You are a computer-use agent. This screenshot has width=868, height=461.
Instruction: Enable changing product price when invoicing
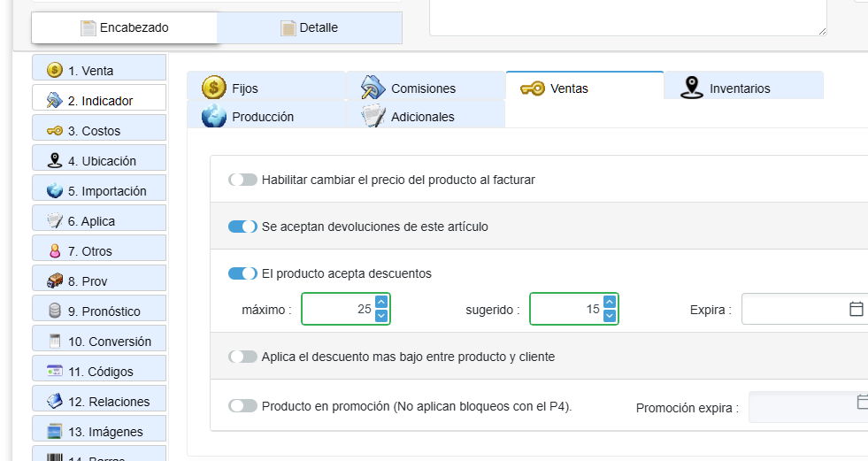tap(242, 180)
